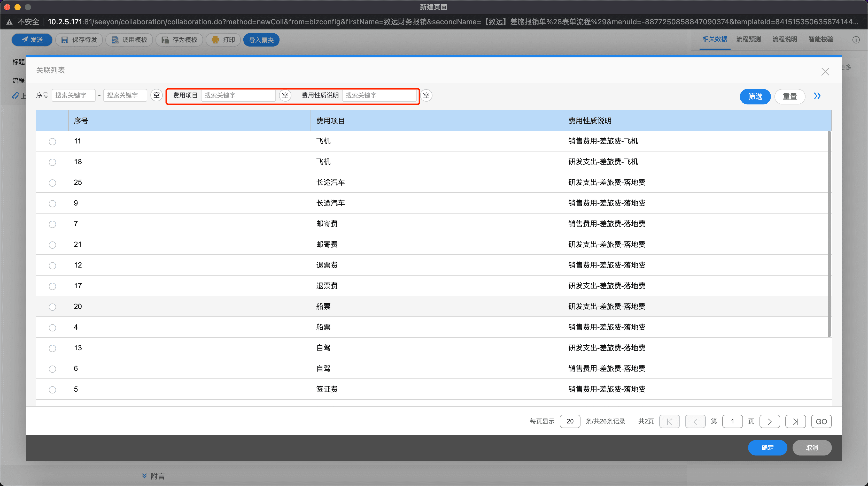Go to last page pagination icon

[x=795, y=421]
